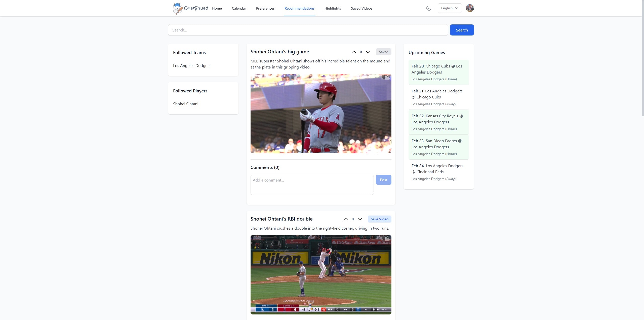This screenshot has width=644, height=320.
Task: Expand Followed Teams section
Action: click(x=189, y=52)
